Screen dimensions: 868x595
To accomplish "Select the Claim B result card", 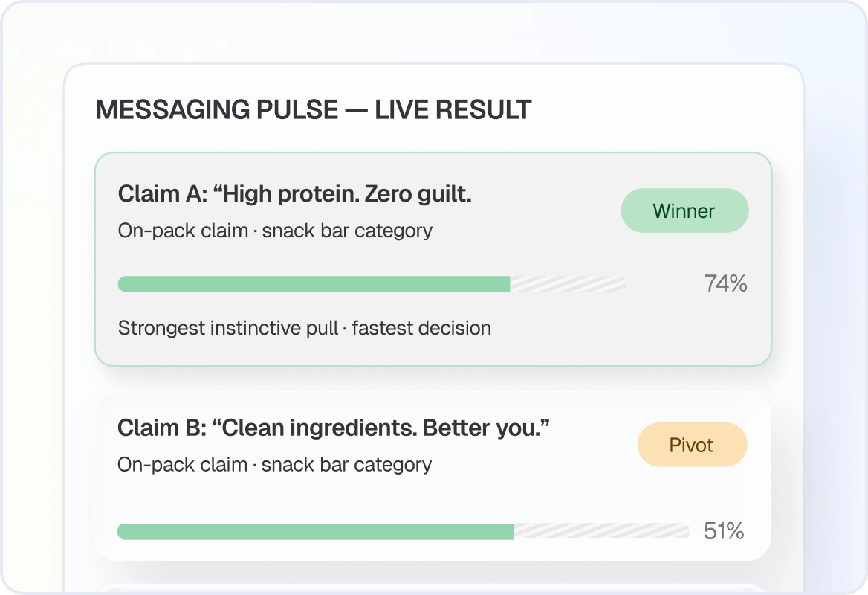I will 433,477.
